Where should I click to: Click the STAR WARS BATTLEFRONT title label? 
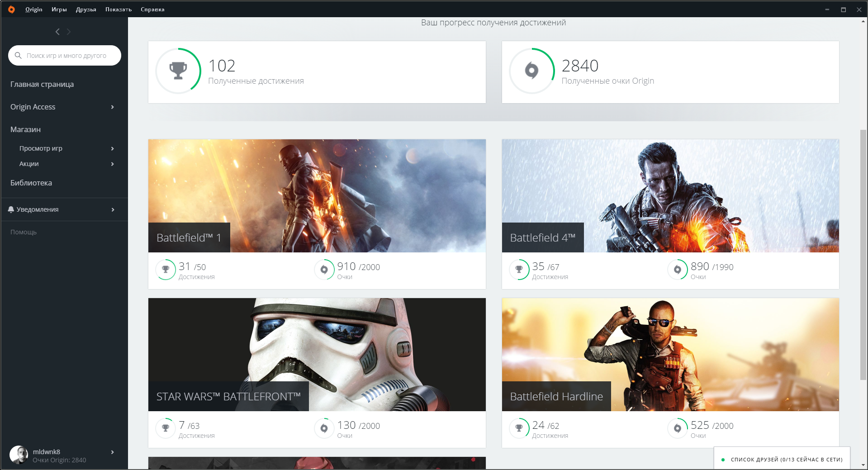click(228, 396)
